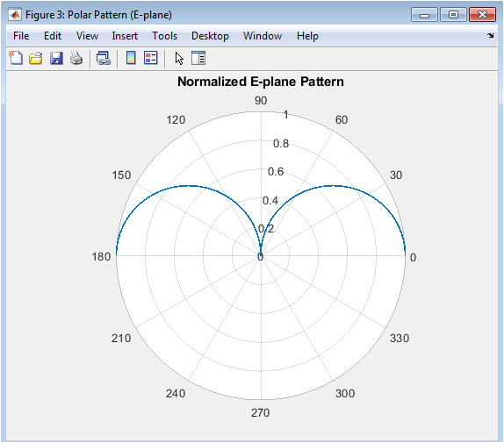Open the View menu
The image size is (504, 443).
[87, 36]
